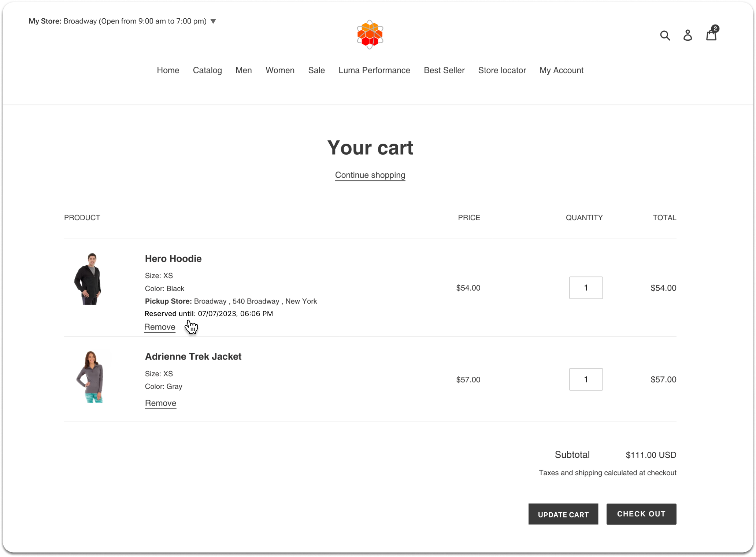
Task: Expand the My Store Broadway dropdown arrow
Action: click(213, 21)
